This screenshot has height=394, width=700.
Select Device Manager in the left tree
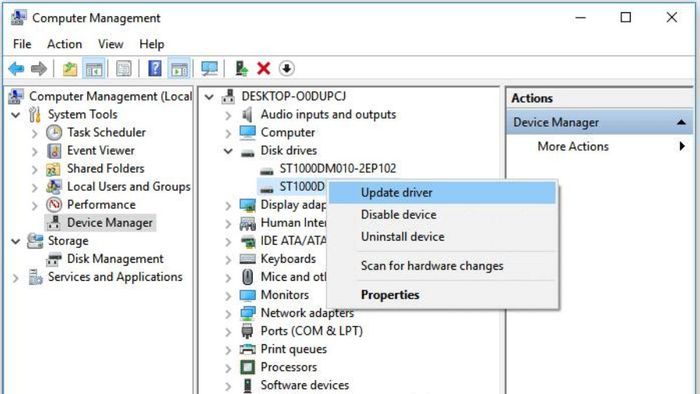pos(110,223)
